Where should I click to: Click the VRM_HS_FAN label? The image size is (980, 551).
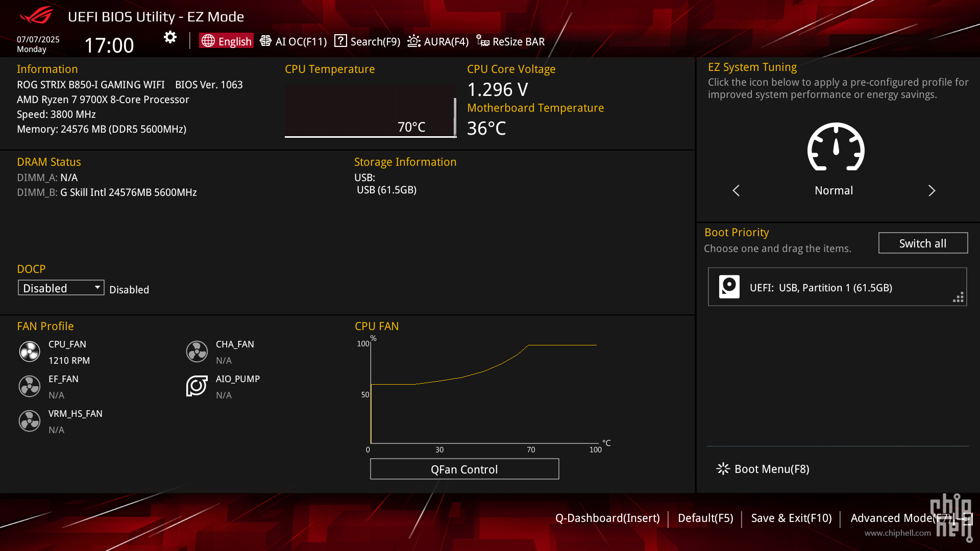(75, 413)
